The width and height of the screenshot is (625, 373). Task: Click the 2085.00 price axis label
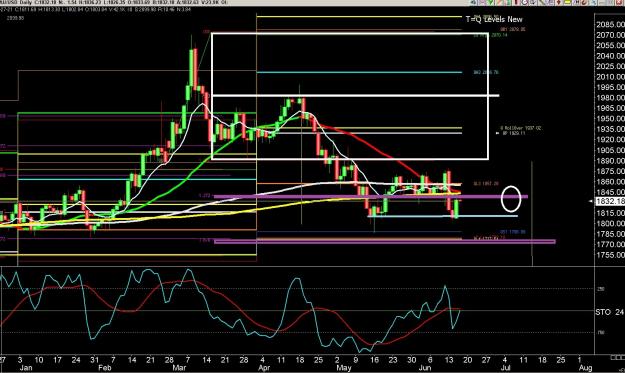[610, 25]
